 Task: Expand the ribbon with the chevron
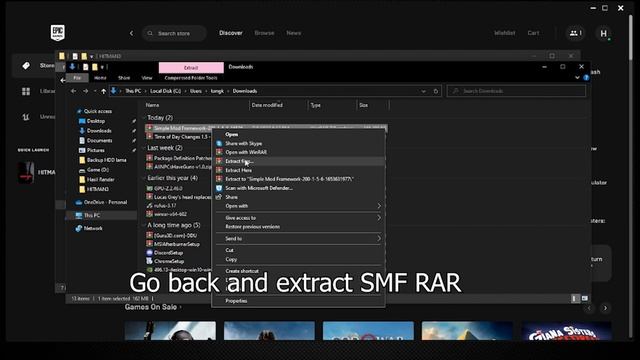pos(577,78)
